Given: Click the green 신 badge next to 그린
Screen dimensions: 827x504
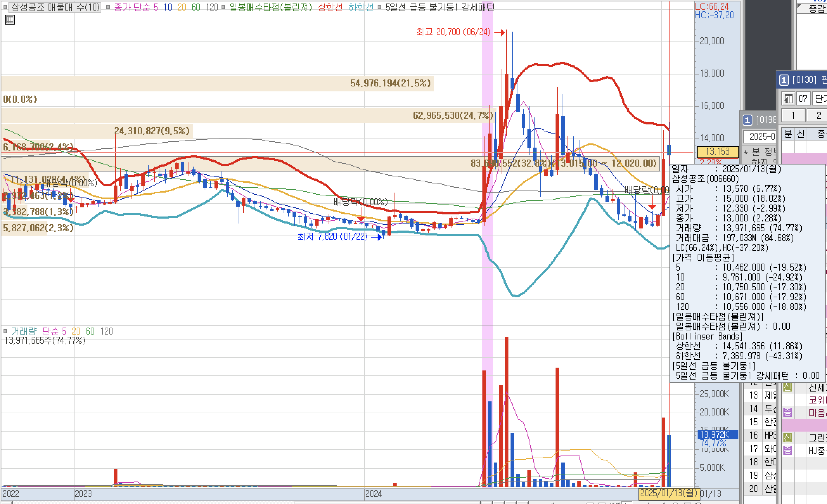Looking at the screenshot, I should point(788,438).
